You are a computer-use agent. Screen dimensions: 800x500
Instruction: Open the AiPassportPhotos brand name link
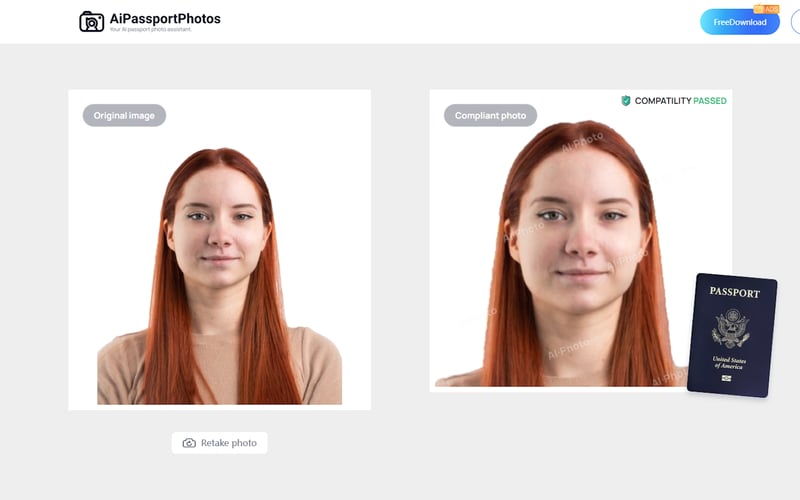(165, 19)
